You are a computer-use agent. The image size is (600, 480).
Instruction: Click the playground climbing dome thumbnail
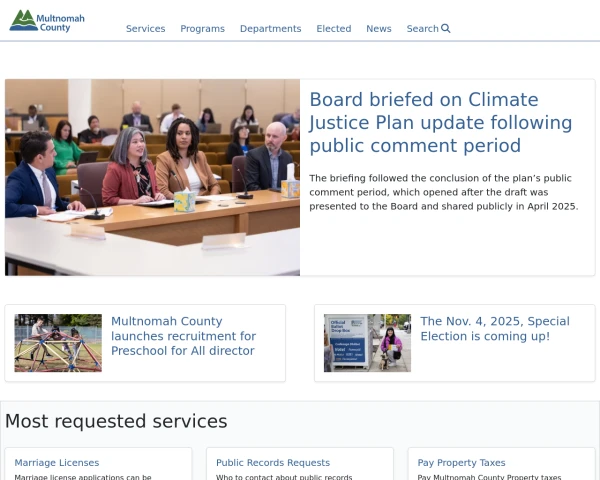58,343
